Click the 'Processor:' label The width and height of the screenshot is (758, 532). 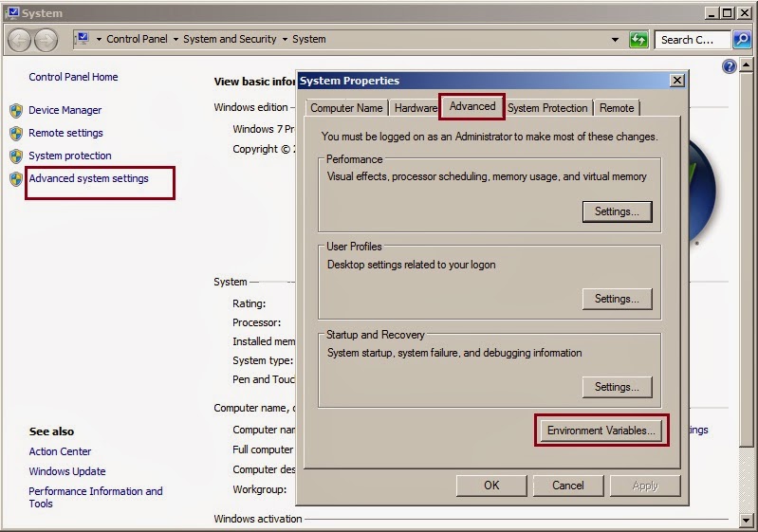[x=257, y=322]
